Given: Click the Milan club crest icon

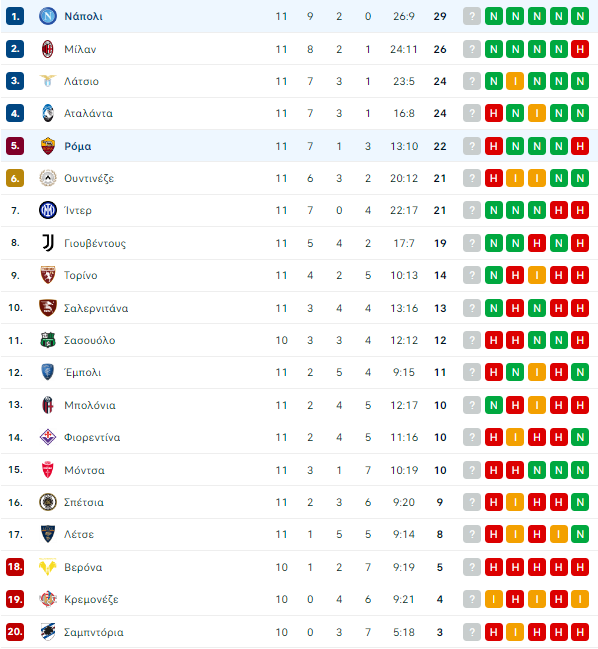Looking at the screenshot, I should coord(48,49).
